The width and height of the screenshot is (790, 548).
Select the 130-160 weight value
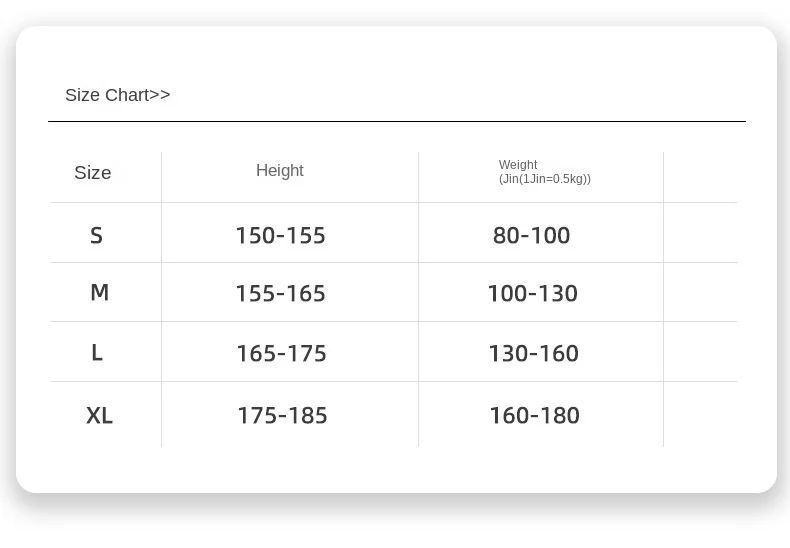point(533,354)
